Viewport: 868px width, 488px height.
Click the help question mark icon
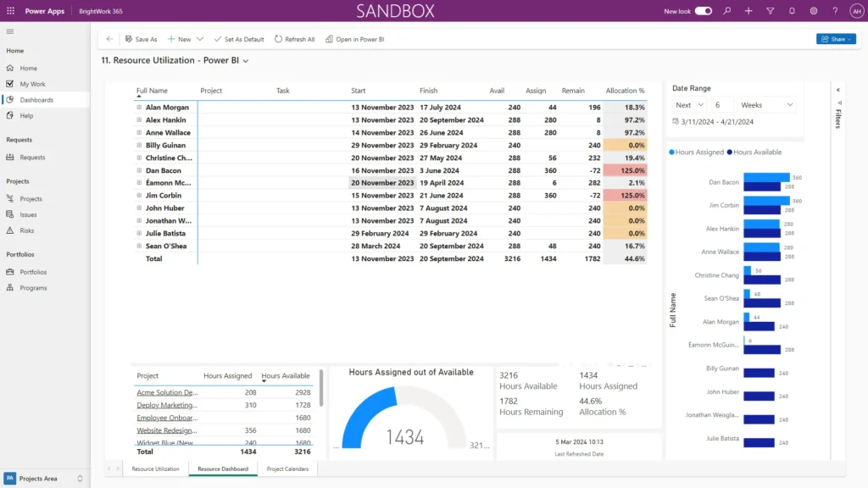[835, 11]
